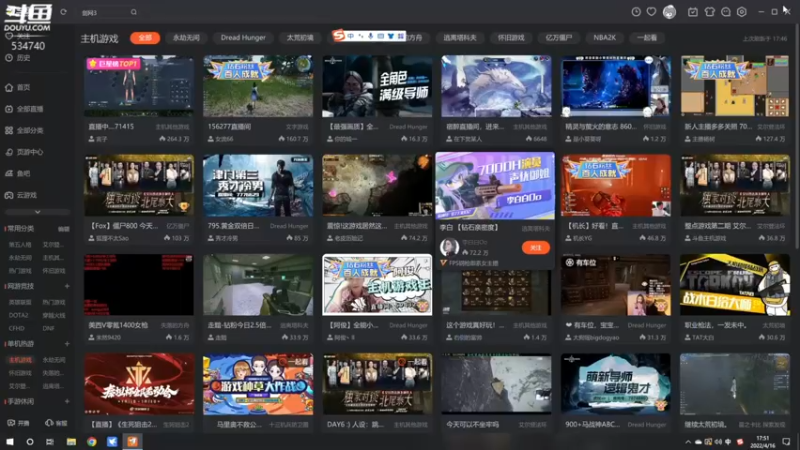Open DOTA2 category in sidebar
This screenshot has width=800, height=450.
(x=18, y=315)
